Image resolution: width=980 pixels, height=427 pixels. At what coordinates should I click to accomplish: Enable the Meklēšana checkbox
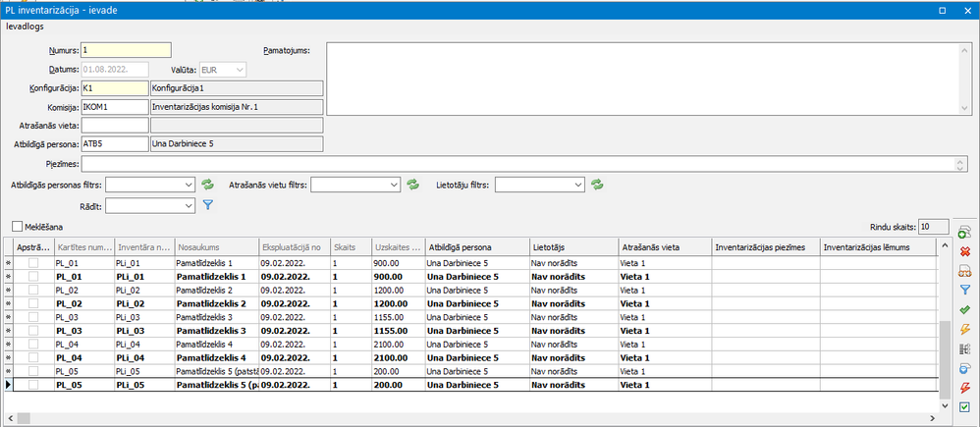coord(17,227)
